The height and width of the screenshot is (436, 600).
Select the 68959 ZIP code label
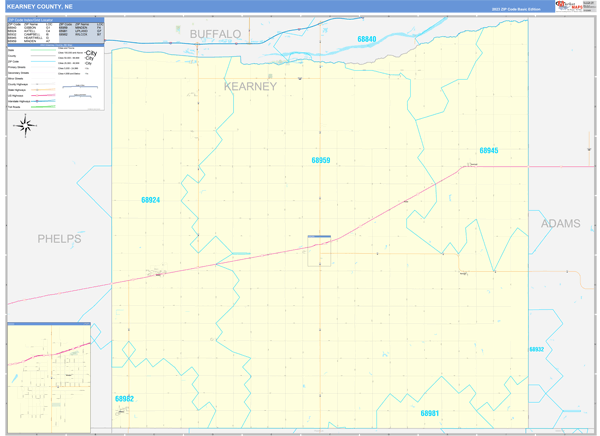click(x=320, y=160)
